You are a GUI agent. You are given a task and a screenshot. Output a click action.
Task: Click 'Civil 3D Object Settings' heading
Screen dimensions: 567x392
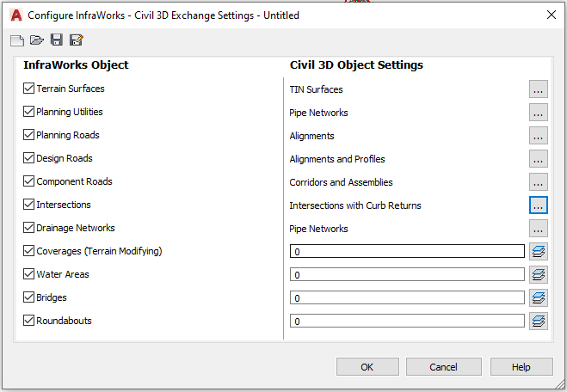coord(356,65)
